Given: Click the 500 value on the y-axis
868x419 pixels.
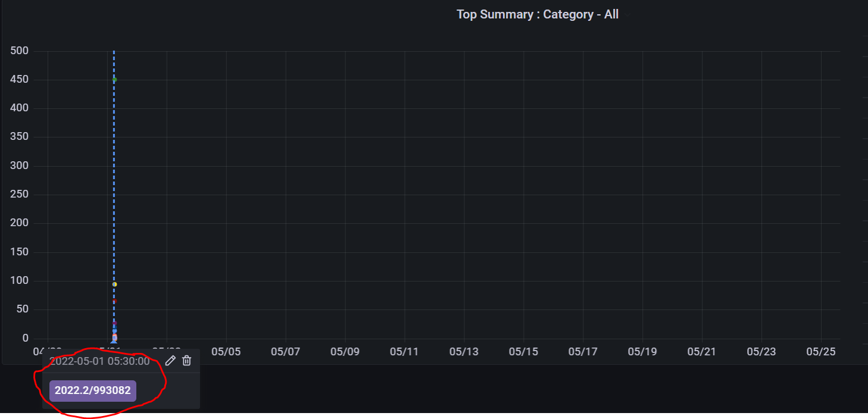Looking at the screenshot, I should coord(18,51).
